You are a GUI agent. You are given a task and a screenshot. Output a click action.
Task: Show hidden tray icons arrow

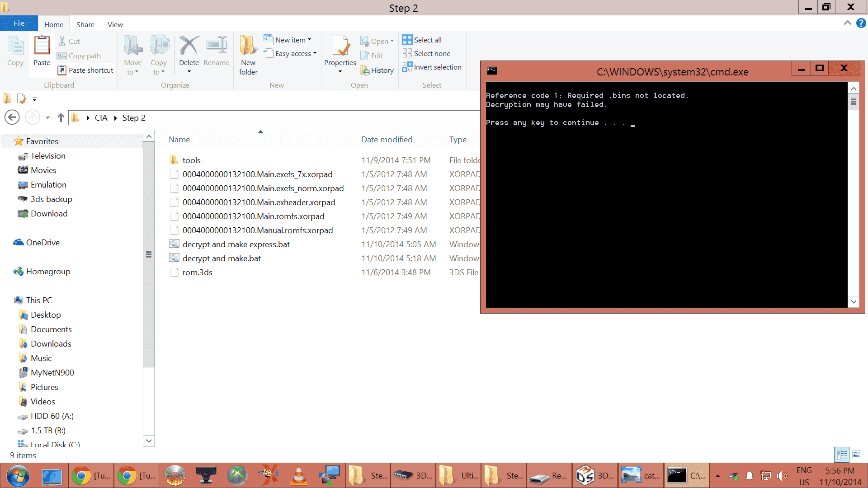[717, 475]
